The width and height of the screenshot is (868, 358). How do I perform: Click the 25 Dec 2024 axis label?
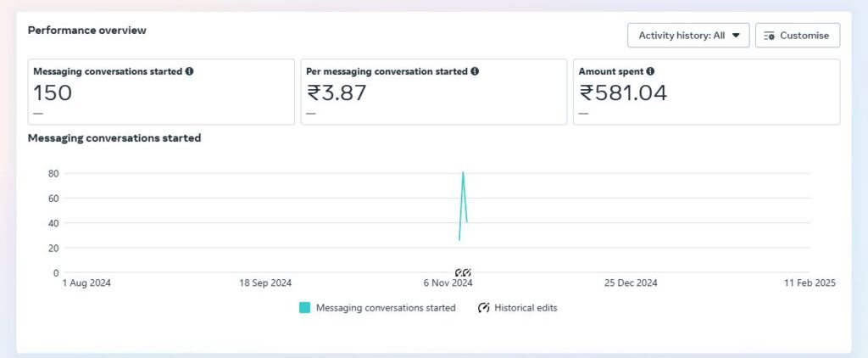click(628, 283)
